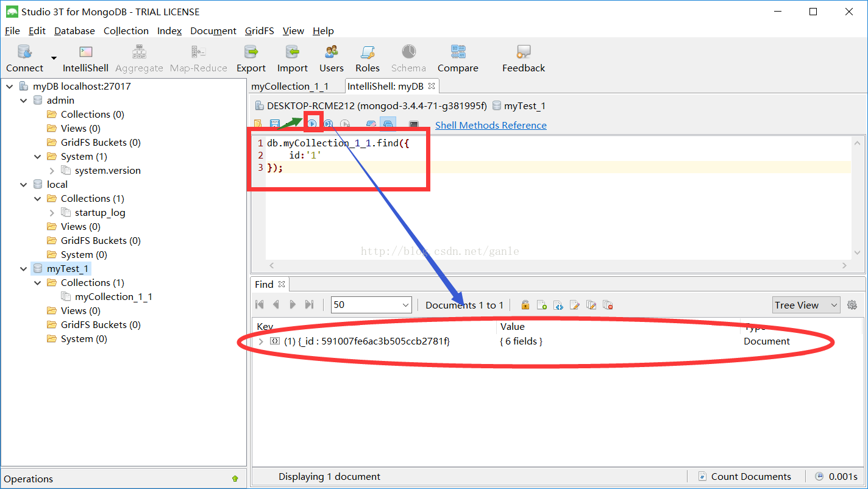This screenshot has width=868, height=489.
Task: Click the Aggregate toolbar icon
Action: pos(139,59)
